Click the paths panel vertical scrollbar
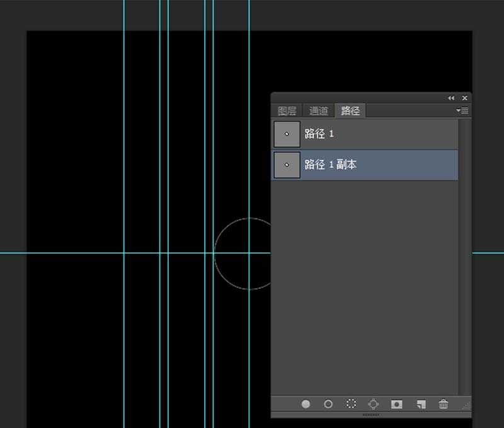 [x=465, y=252]
